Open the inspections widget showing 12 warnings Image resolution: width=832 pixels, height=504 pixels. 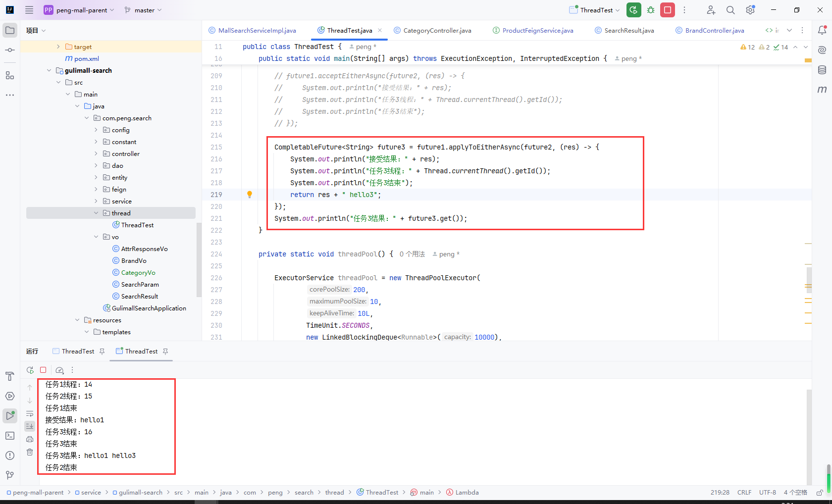click(x=764, y=47)
